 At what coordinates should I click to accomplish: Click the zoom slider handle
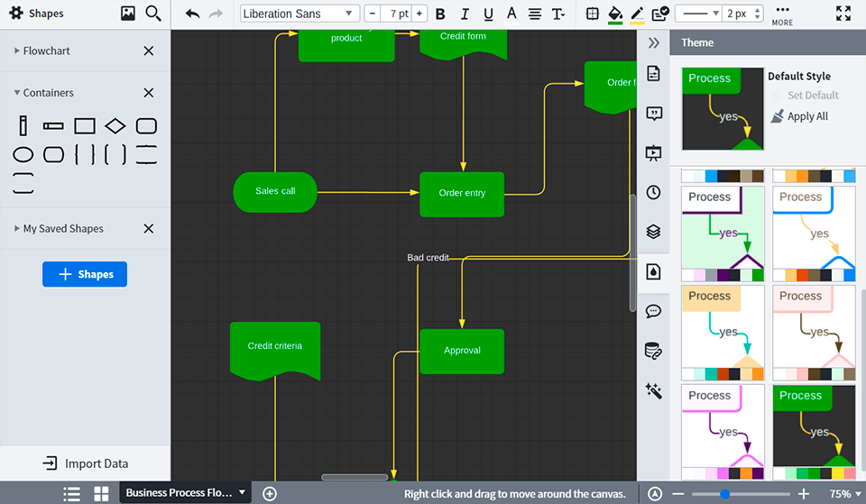click(x=724, y=493)
